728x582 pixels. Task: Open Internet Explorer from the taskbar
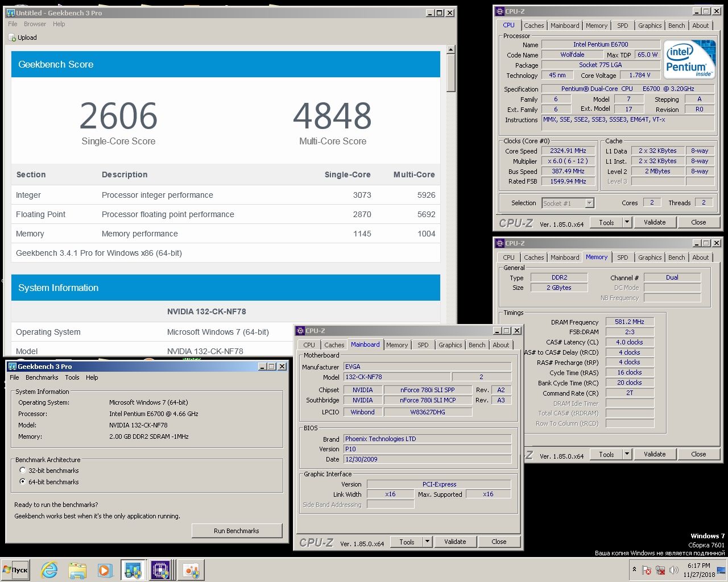coord(49,570)
